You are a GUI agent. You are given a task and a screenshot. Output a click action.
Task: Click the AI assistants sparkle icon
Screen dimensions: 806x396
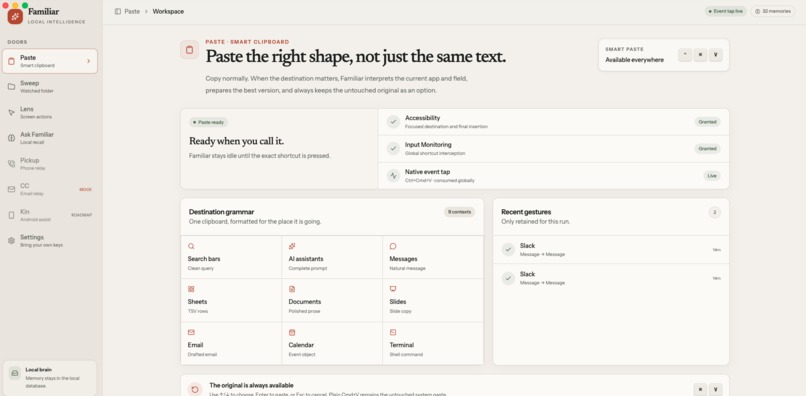292,246
